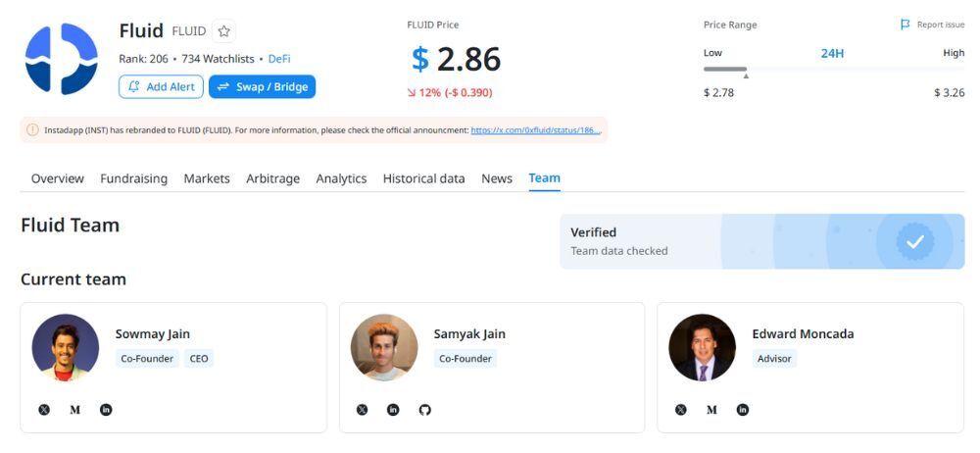The image size is (980, 453).
Task: Open the Historical data tab
Action: tap(423, 178)
